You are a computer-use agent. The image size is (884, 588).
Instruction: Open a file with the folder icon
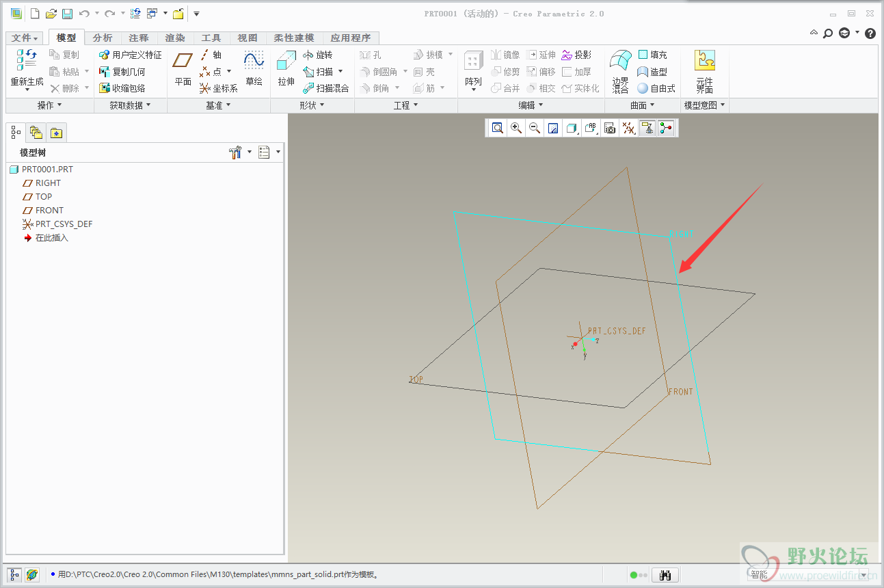tap(51, 14)
